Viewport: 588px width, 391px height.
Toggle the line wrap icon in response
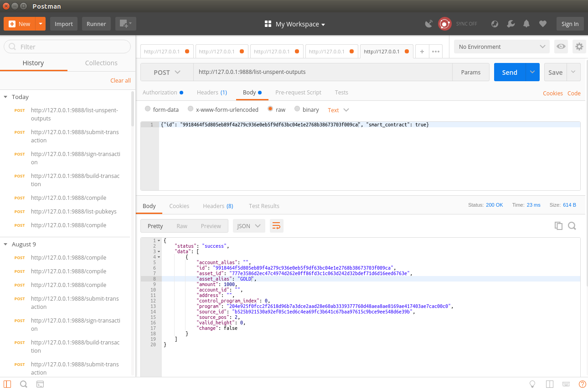[x=276, y=226]
